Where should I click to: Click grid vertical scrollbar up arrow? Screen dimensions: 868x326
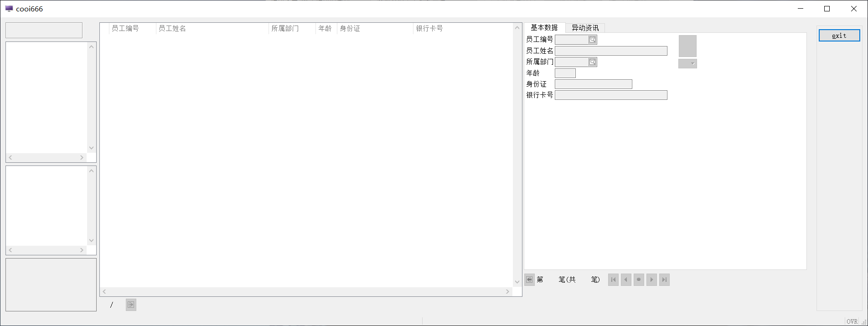click(x=517, y=28)
